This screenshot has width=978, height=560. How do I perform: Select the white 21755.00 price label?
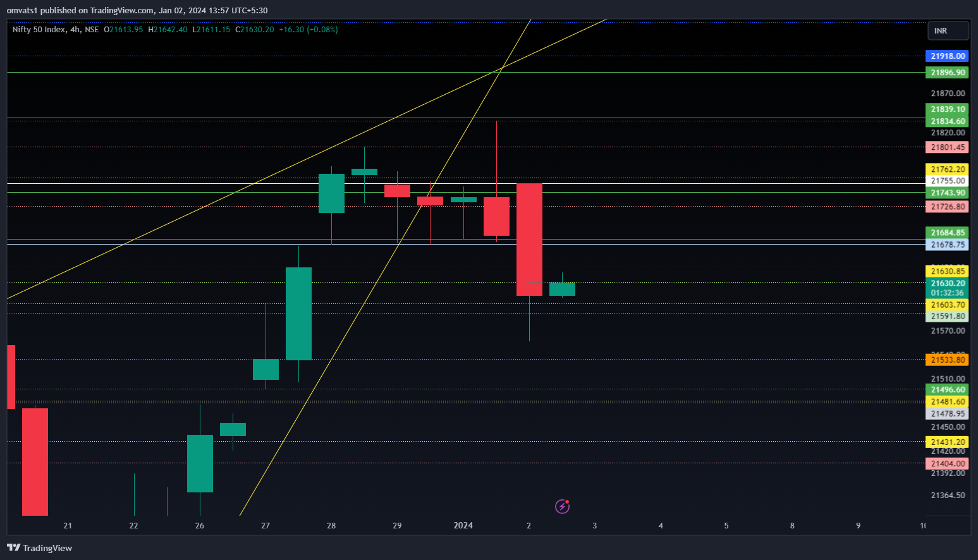947,181
